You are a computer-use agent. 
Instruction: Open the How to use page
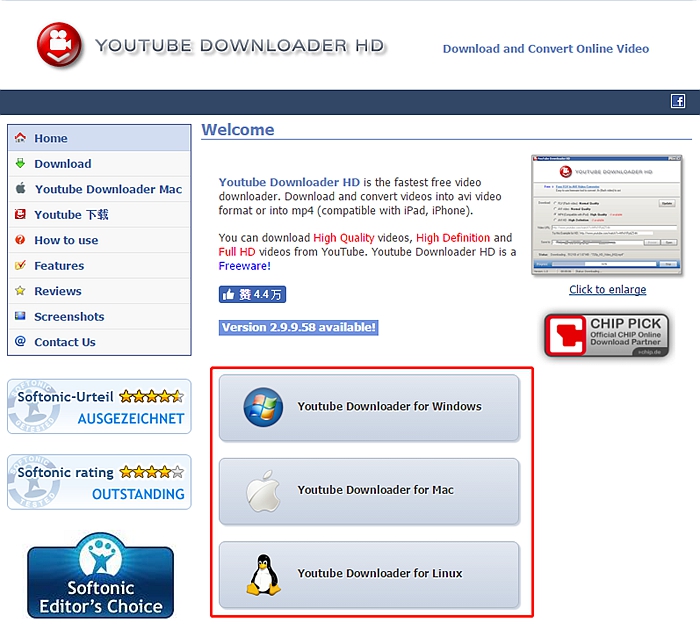tap(99, 240)
